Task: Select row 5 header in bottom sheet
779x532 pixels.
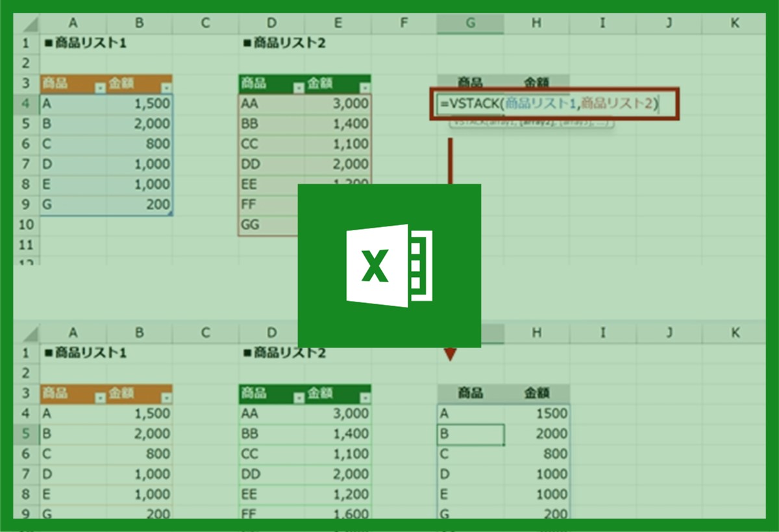Action: pos(26,433)
